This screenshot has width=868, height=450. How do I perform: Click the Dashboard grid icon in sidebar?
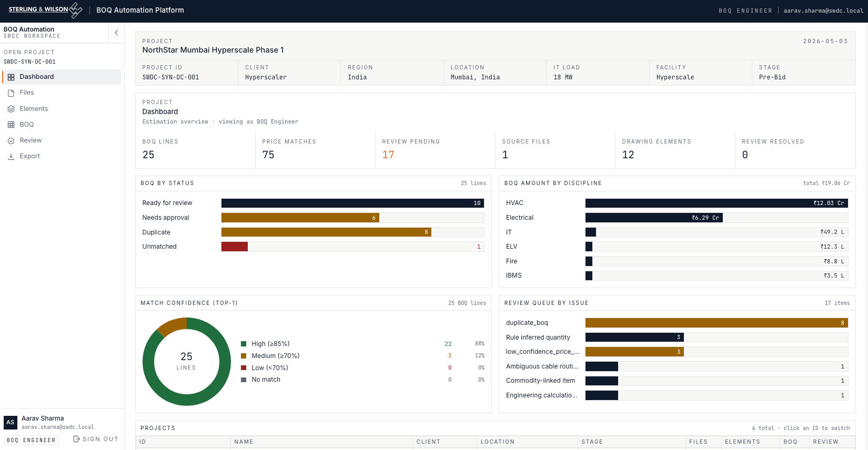[11, 77]
